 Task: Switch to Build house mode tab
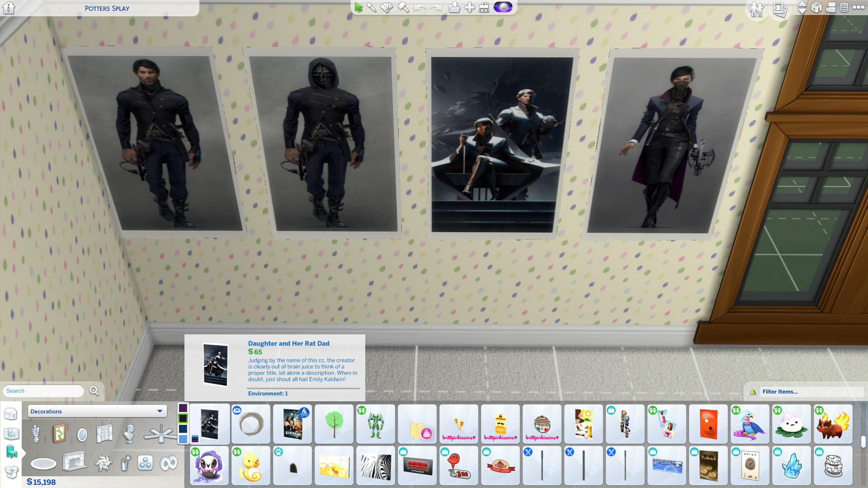[x=11, y=413]
